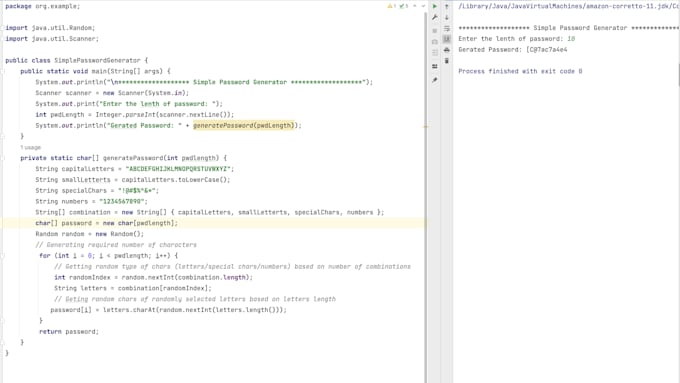
Task: Collapse the for-loop fold marker
Action: [x=2, y=255]
